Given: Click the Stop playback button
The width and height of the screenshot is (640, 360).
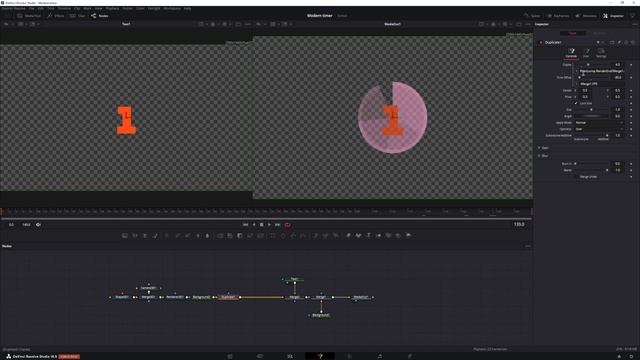Looking at the screenshot, I should pyautogui.click(x=262, y=224).
